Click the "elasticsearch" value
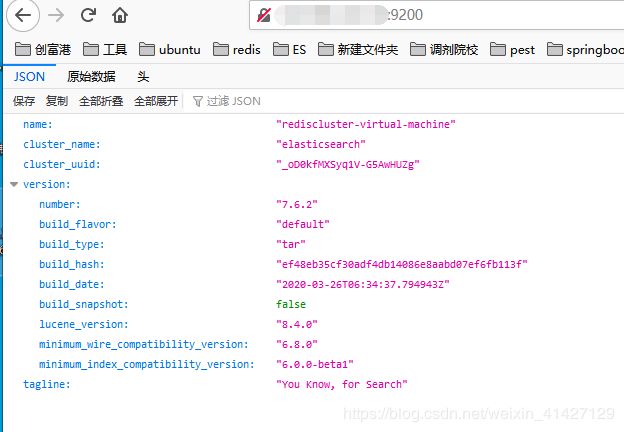Screen dimensions: 624x432 point(321,144)
